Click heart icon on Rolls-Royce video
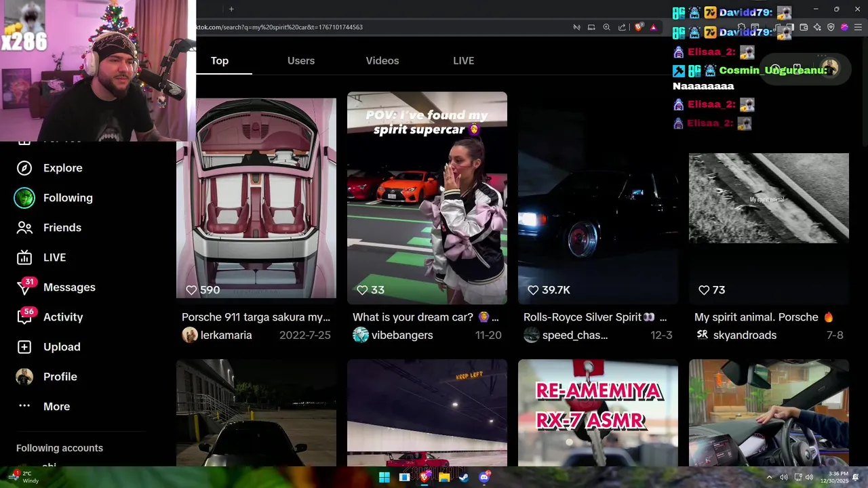Screen dimensions: 868x488 (x=533, y=290)
